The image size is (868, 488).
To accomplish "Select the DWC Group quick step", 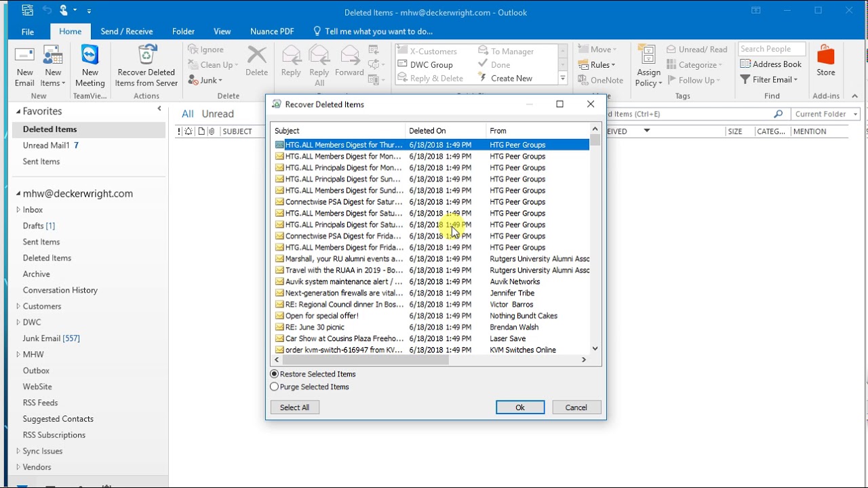I will coord(431,64).
